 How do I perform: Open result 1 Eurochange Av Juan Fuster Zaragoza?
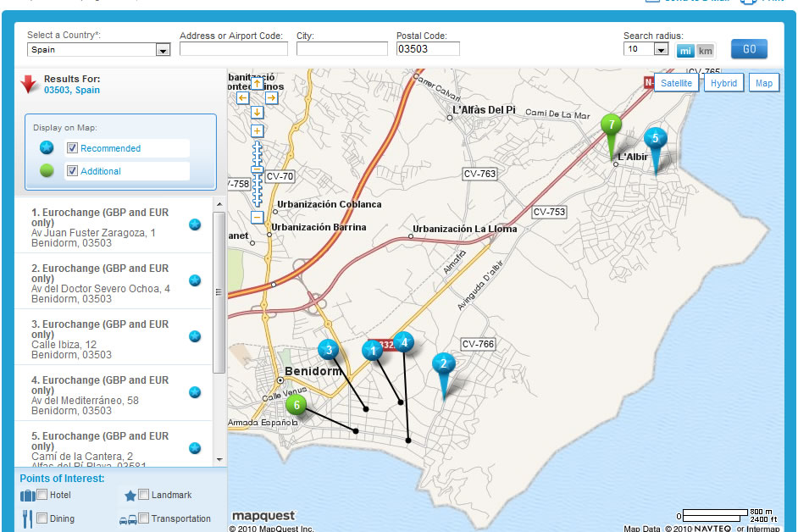(x=113, y=227)
